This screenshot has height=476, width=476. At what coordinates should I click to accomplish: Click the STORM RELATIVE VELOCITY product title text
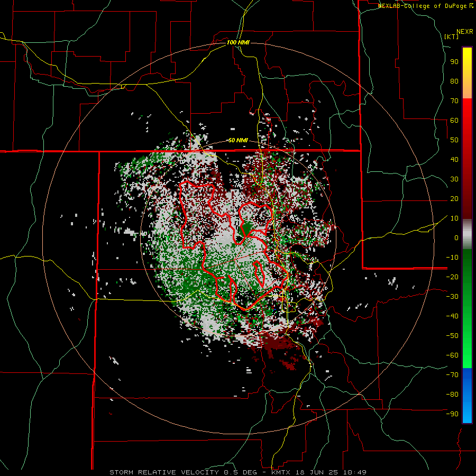(164, 472)
